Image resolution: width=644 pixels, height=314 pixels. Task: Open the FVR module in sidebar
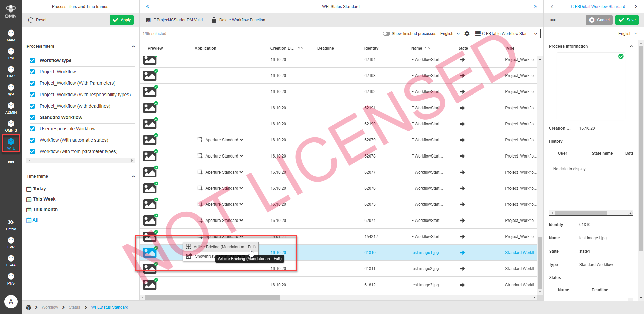[x=11, y=242]
